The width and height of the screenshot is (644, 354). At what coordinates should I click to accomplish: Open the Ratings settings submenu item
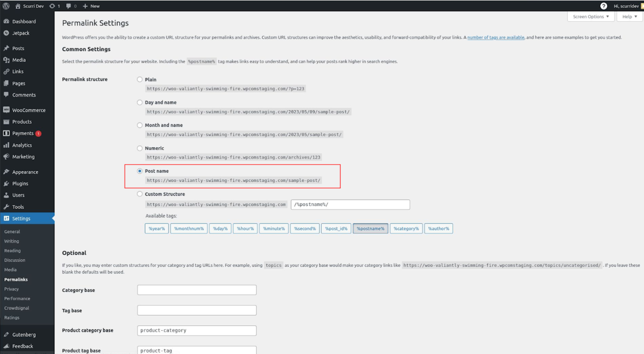tap(12, 318)
